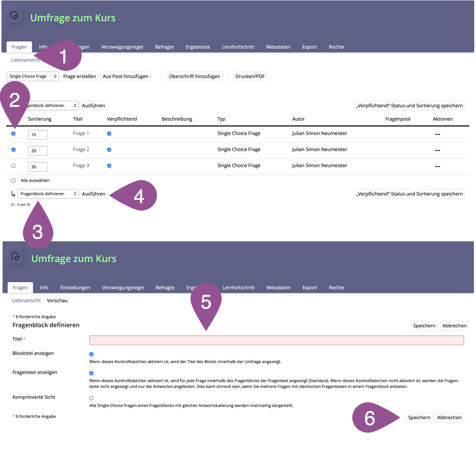Open the Single Choice Frage type dropdown
Screen dimensions: 476x476
coord(33,76)
